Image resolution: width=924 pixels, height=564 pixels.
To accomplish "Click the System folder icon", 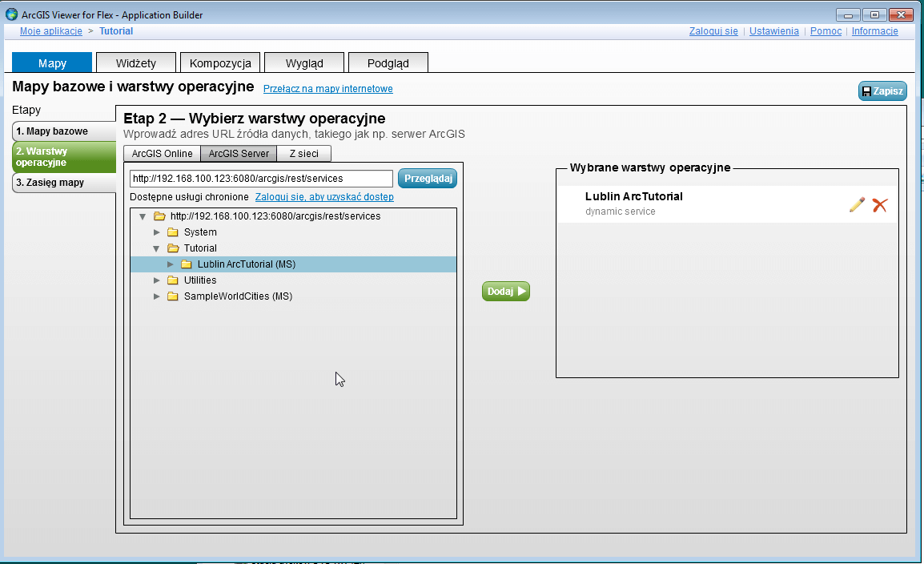I will tap(173, 232).
